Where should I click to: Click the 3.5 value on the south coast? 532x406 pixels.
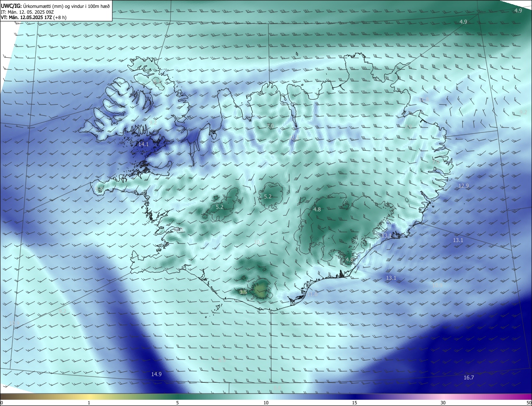pyautogui.click(x=244, y=292)
